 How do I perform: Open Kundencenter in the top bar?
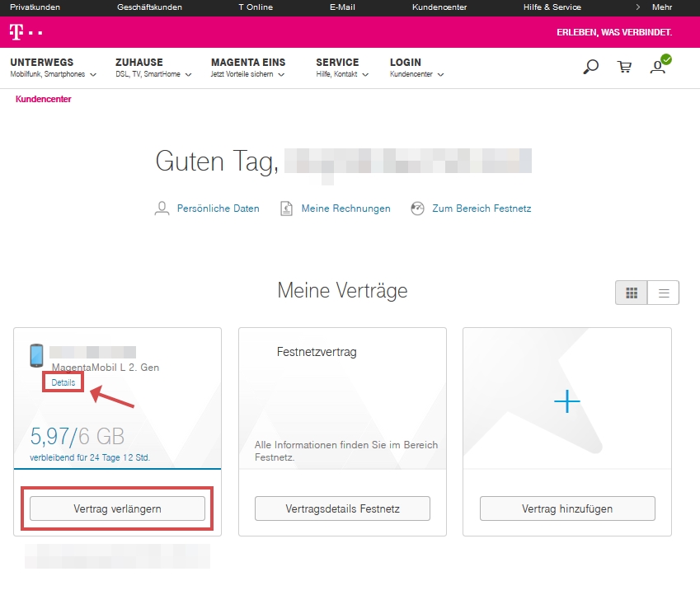tap(439, 7)
